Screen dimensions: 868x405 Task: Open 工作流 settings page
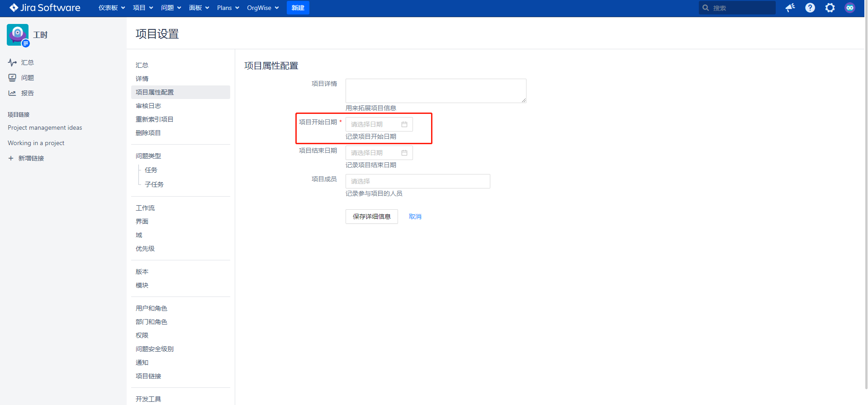[145, 208]
